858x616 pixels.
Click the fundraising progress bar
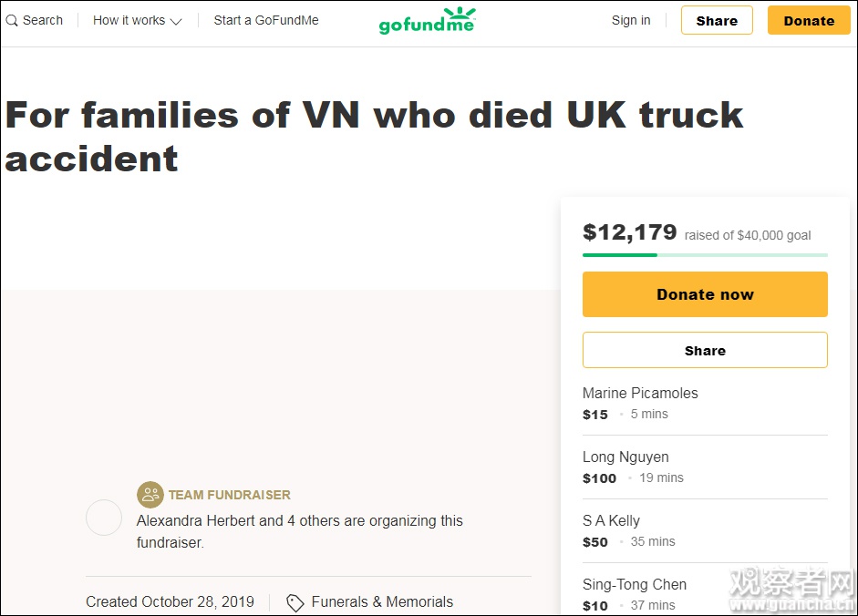705,255
